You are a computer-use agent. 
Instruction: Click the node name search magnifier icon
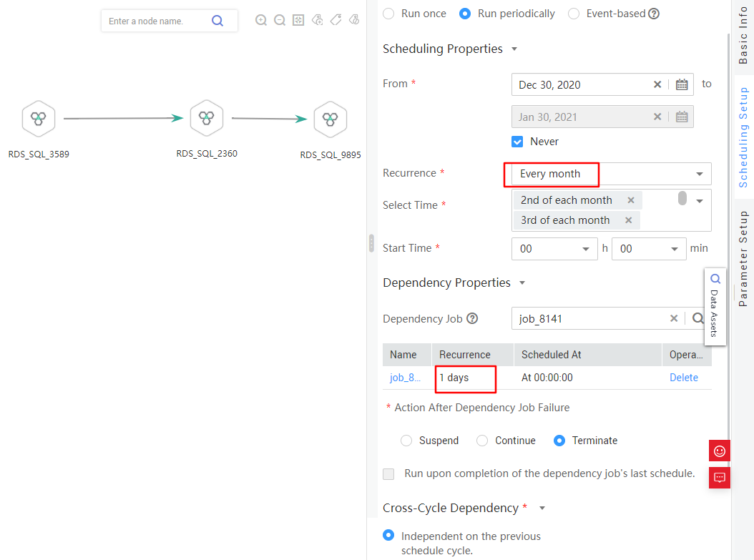pyautogui.click(x=217, y=21)
